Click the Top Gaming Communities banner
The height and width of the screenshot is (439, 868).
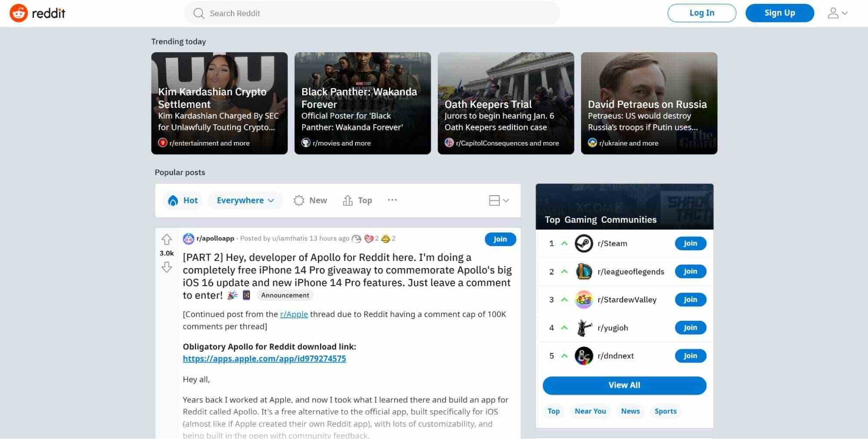tap(624, 206)
